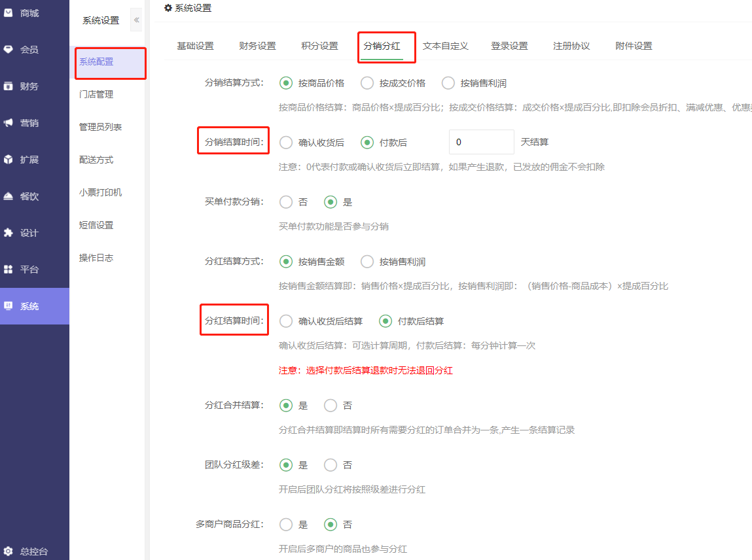Switch to the 财务设置 tab
Image resolution: width=752 pixels, height=560 pixels.
click(x=257, y=46)
